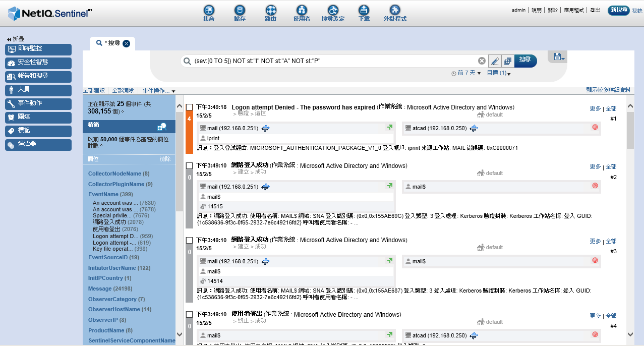Click network icon next to atcad (192.168.0.250) in event #4
The image size is (644, 346).
[474, 335]
